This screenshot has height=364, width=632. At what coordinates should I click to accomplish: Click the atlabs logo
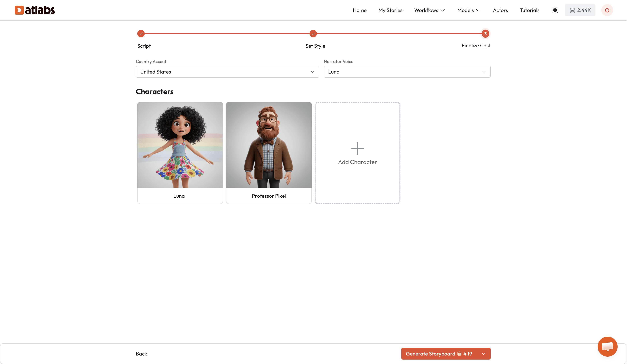coord(35,10)
